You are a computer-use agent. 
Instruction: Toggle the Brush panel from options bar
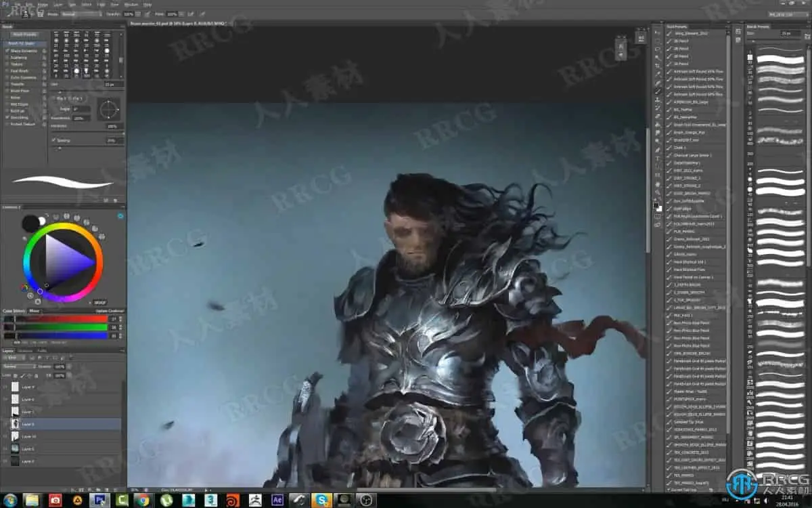[x=41, y=14]
